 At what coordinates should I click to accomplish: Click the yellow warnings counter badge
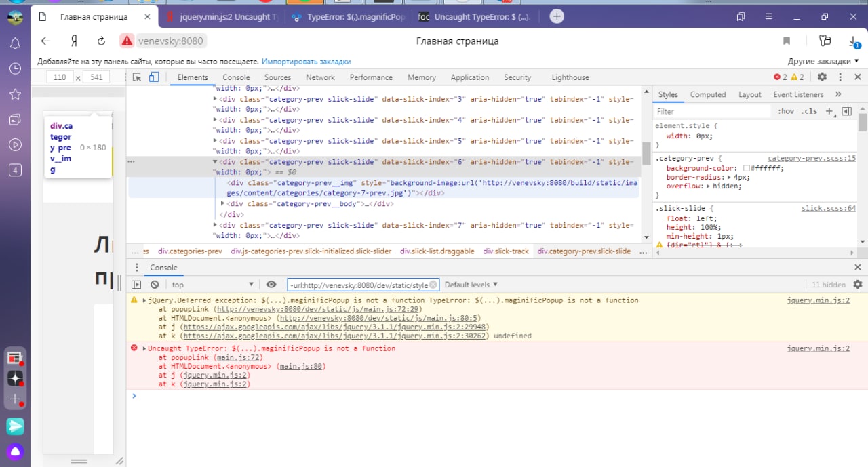pyautogui.click(x=797, y=77)
